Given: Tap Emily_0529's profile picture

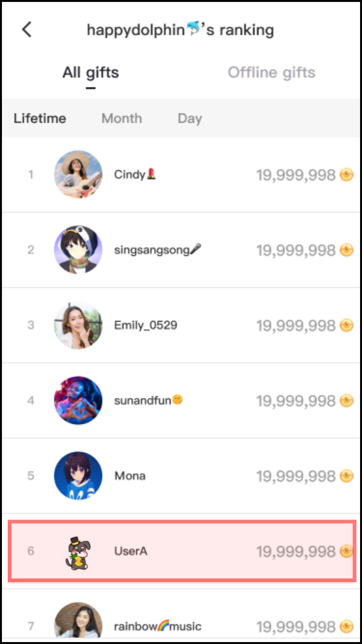Looking at the screenshot, I should 78,325.
